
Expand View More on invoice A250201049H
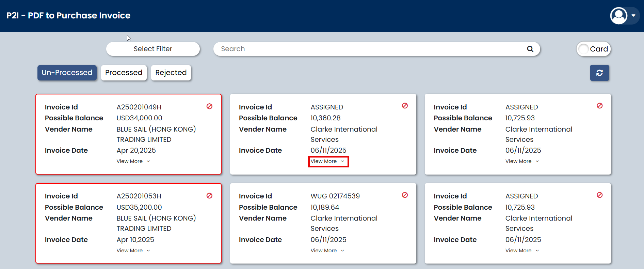click(x=133, y=161)
